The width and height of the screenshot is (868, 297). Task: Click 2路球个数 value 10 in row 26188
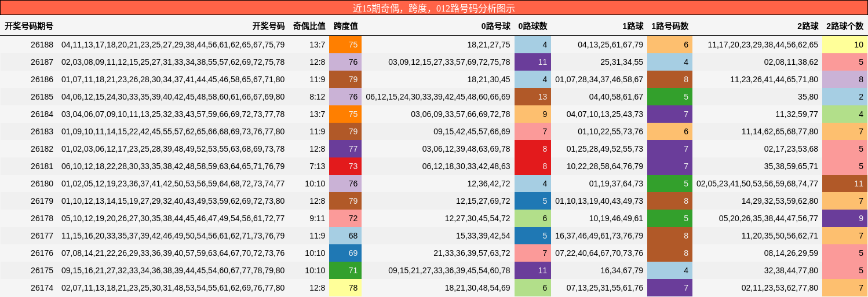pos(845,45)
